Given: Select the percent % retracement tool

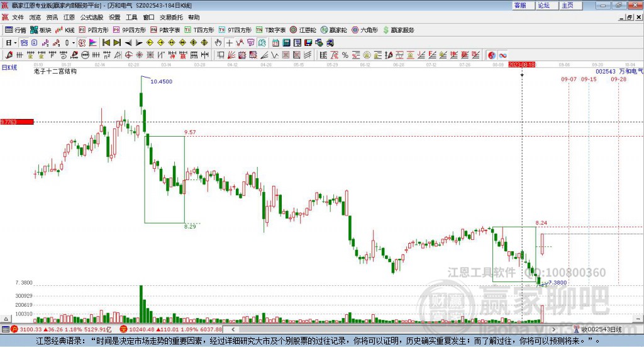Looking at the screenshot, I should [x=345, y=55].
